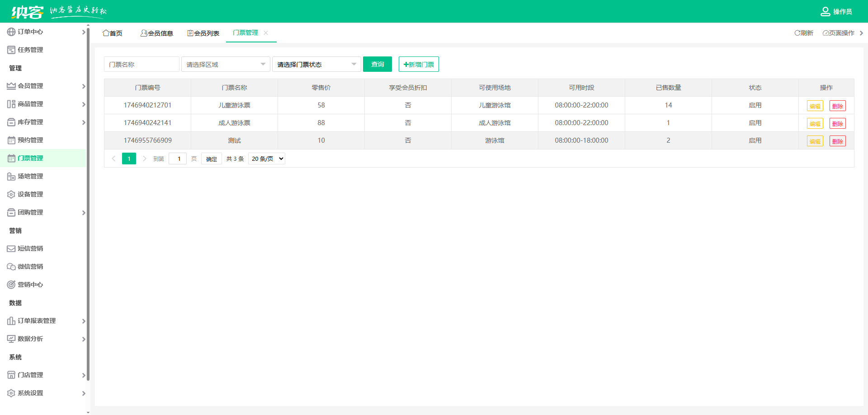This screenshot has width=868, height=415.
Task: Click the 操作员 user avatar icon
Action: tap(825, 11)
